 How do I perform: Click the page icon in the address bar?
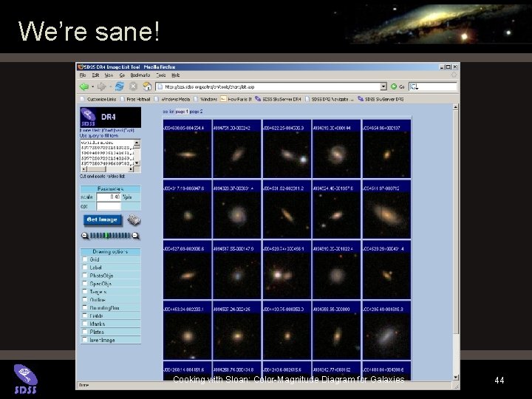point(160,86)
